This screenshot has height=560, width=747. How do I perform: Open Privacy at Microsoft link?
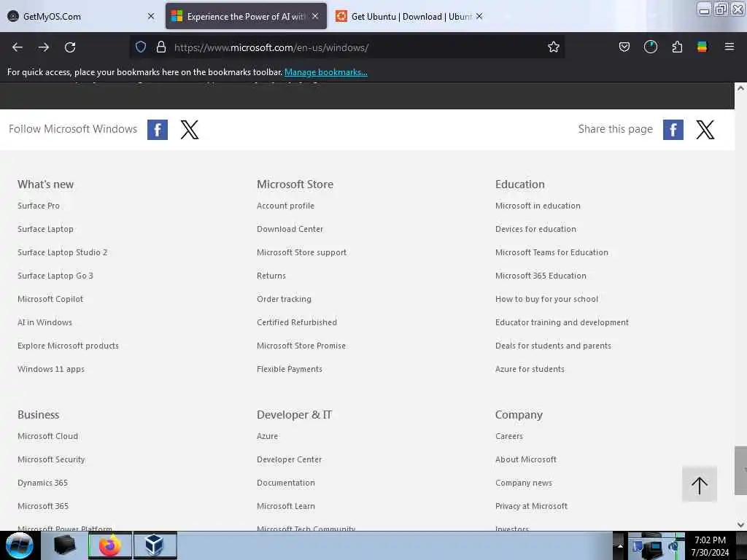click(531, 506)
